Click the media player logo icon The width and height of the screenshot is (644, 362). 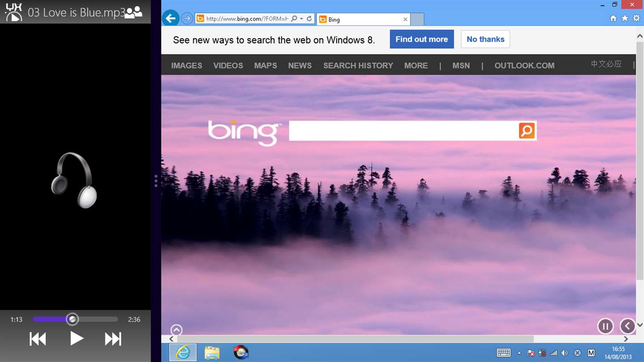(13, 12)
